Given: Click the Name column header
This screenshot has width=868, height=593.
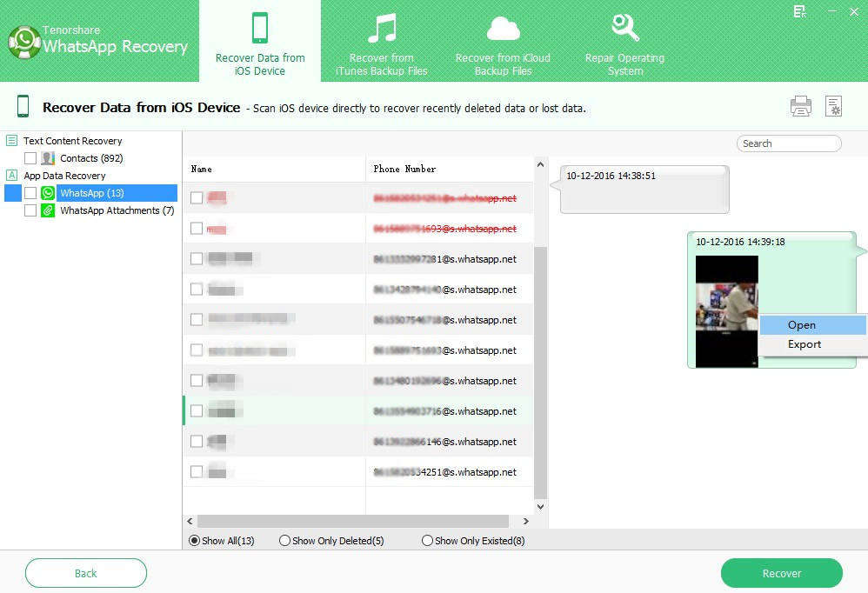Looking at the screenshot, I should click(275, 169).
